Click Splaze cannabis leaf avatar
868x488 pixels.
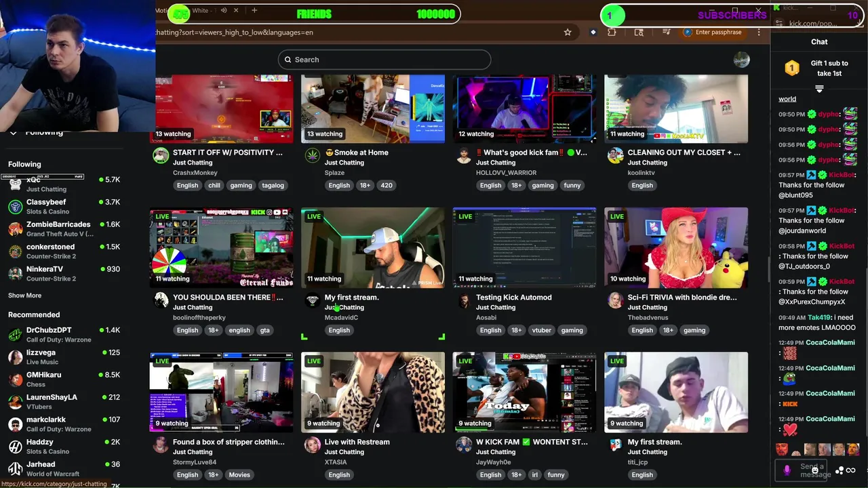click(313, 156)
